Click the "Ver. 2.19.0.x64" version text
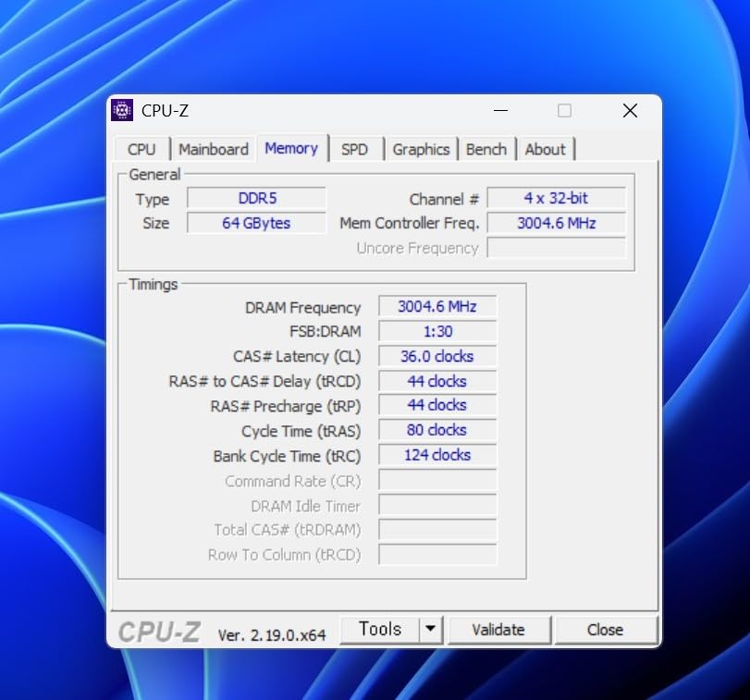 272,635
